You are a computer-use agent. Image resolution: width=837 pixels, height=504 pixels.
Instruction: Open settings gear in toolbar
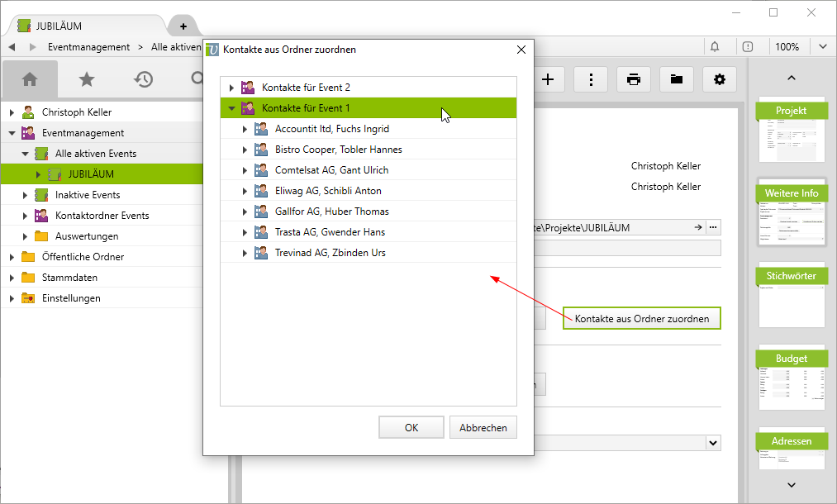click(720, 79)
